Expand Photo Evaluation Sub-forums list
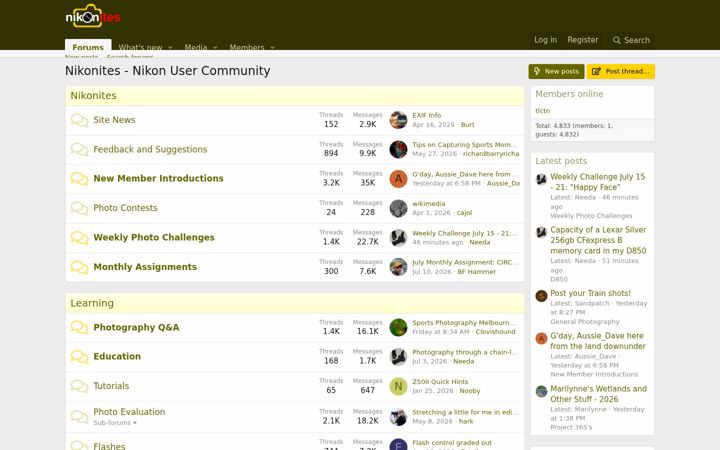Screen dimensions: 720x450 (x=115, y=423)
